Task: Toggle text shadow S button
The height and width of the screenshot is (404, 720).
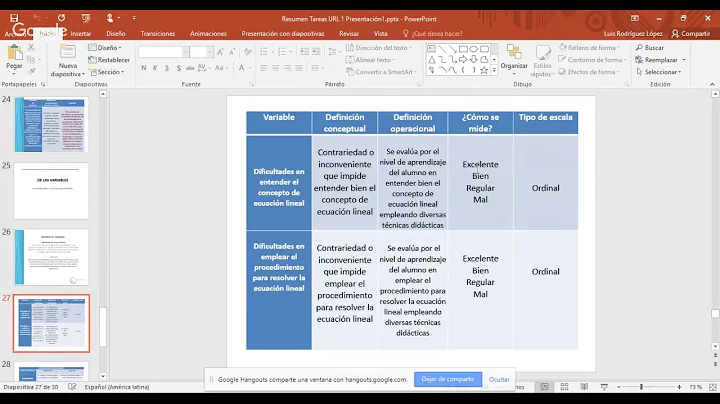Action: [179, 68]
